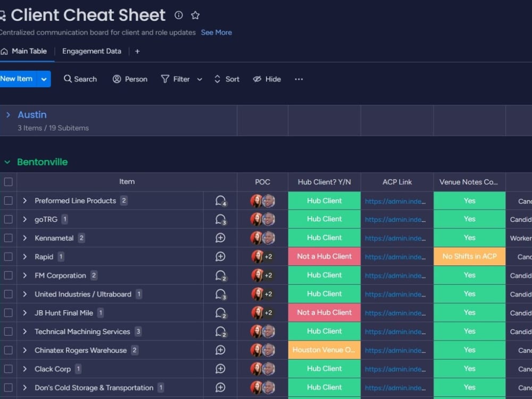Click POC avatars for Chinatex Rogers Warehouse

(263, 350)
